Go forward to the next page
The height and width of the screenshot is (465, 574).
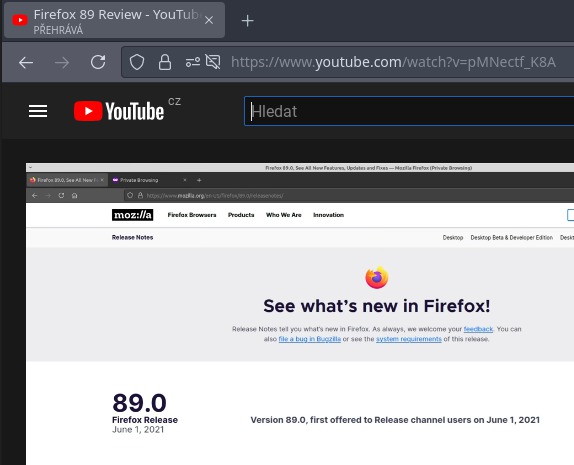(62, 63)
